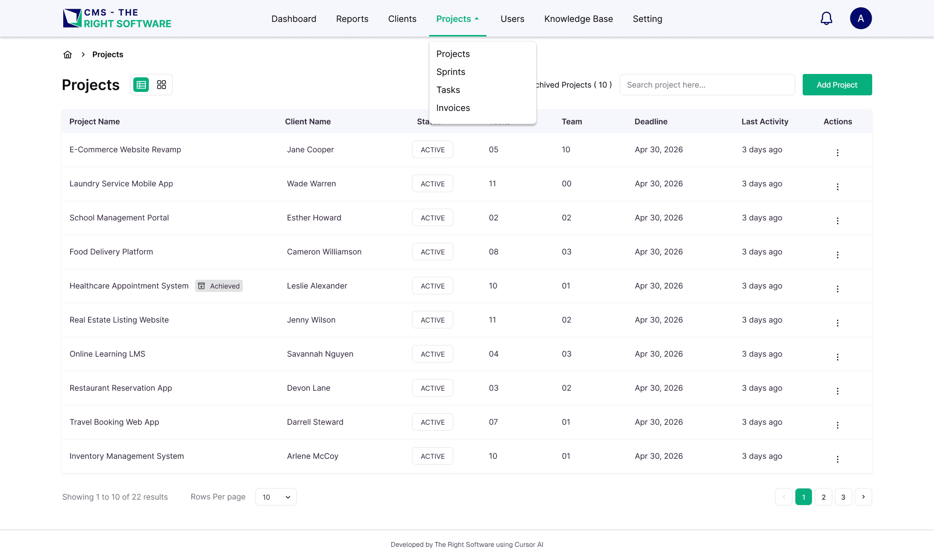Toggle ACTIVE status on Travel Booking Web App
Screen dimensions: 934x560
432,422
